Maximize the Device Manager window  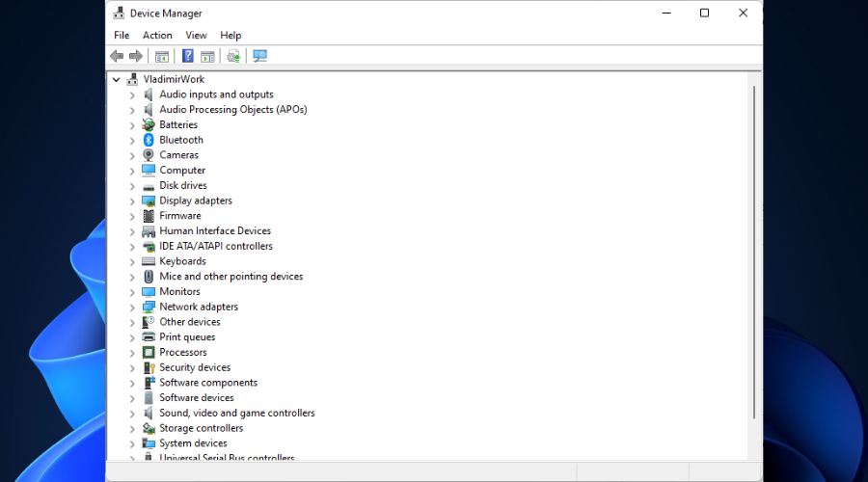click(x=704, y=13)
